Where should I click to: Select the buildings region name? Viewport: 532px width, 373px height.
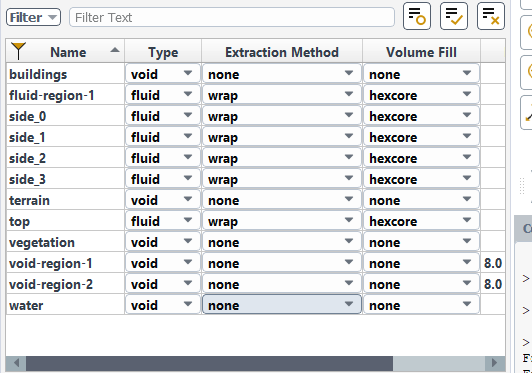[65, 74]
